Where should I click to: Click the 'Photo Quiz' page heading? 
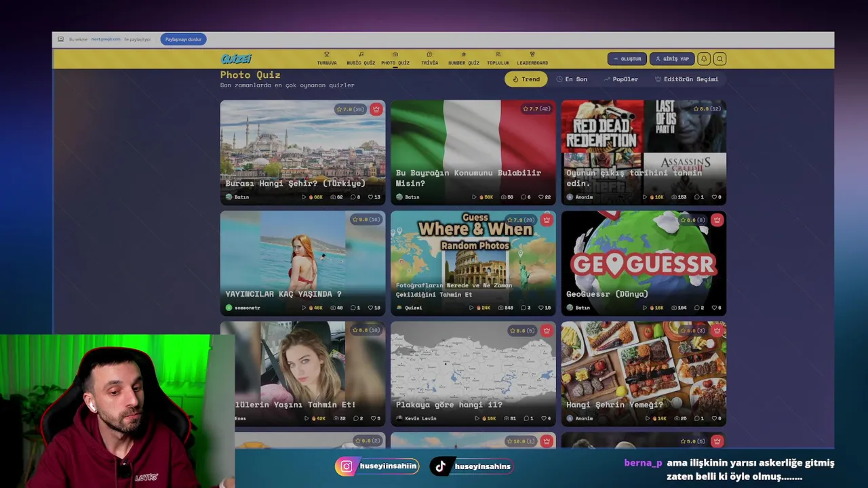[250, 75]
